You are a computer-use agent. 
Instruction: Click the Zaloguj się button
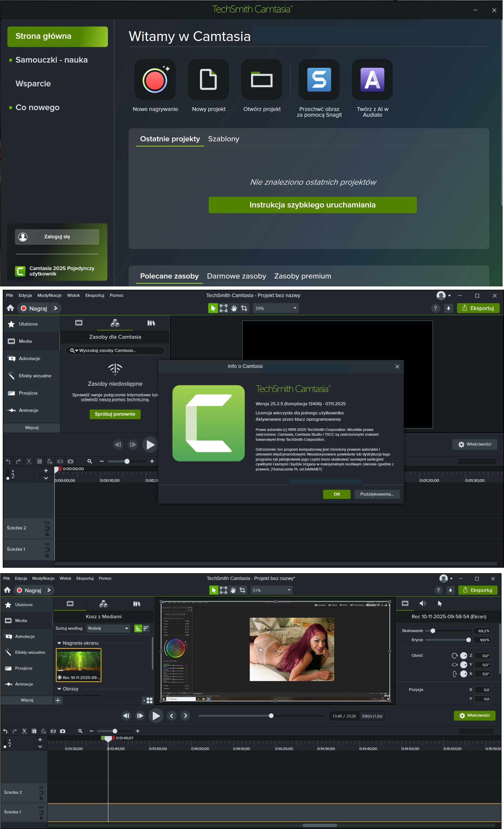coord(57,237)
